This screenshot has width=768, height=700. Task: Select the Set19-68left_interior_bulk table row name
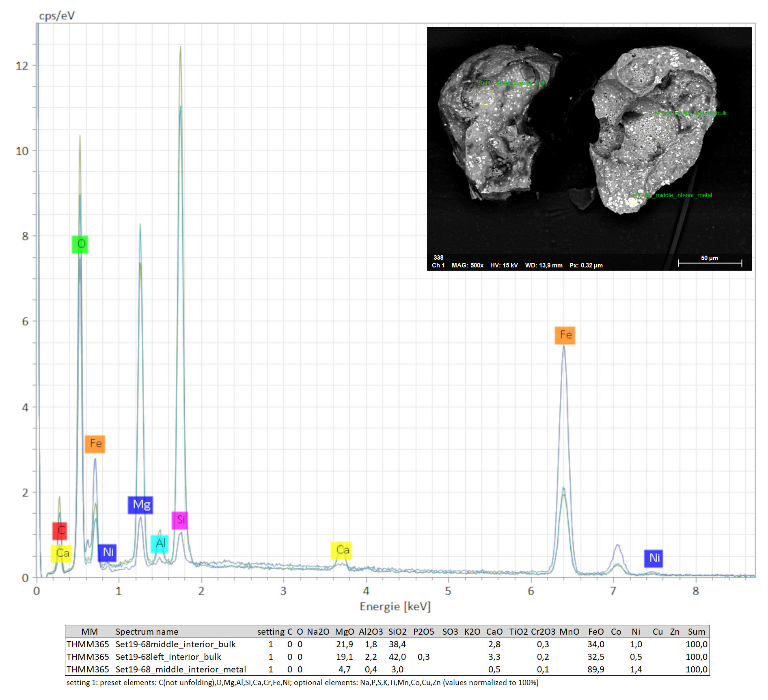point(168,657)
